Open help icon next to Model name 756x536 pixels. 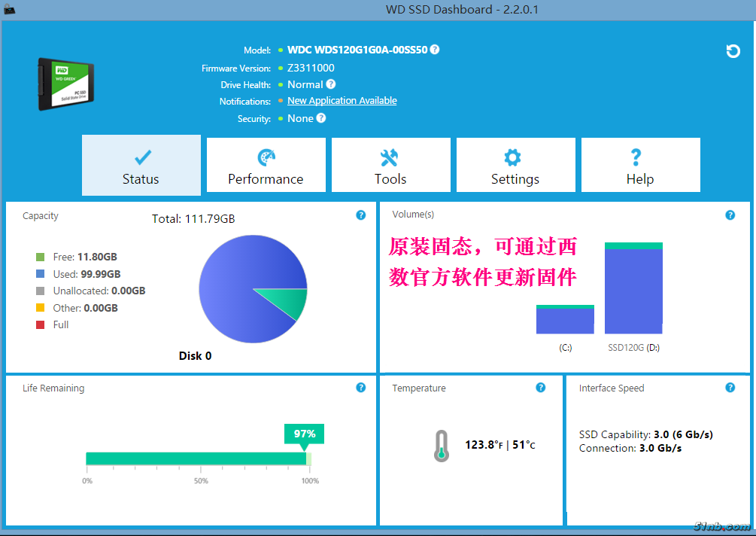435,50
